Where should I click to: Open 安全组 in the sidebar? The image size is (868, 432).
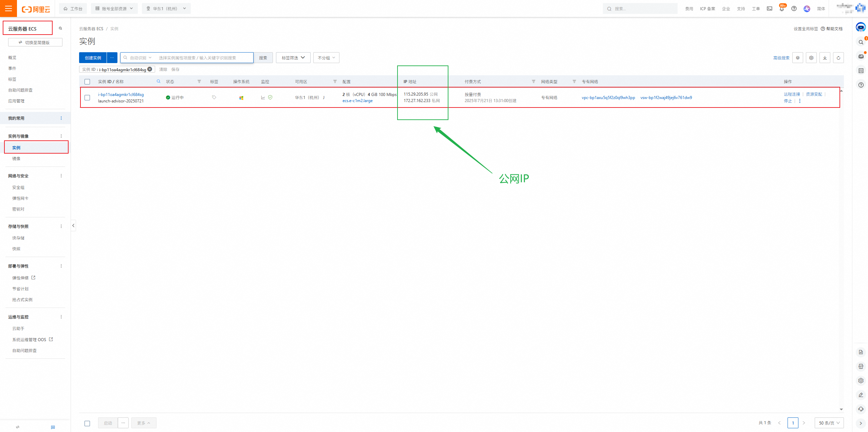pos(18,188)
